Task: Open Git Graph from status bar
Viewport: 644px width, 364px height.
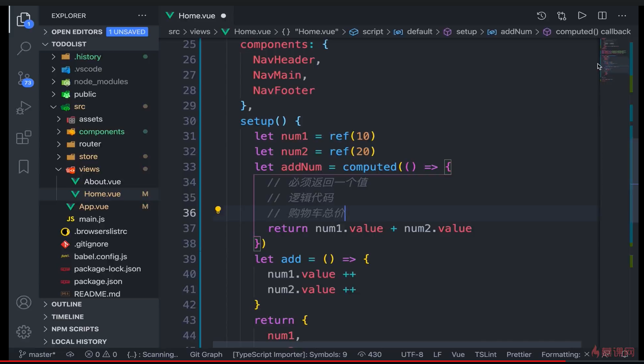Action: pyautogui.click(x=206, y=354)
